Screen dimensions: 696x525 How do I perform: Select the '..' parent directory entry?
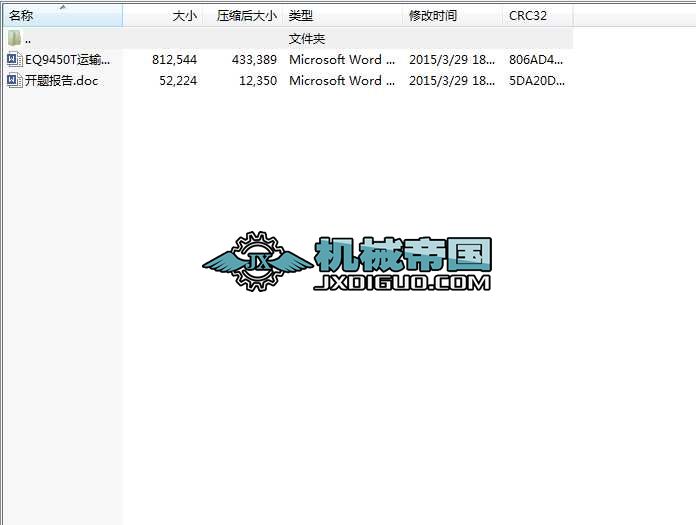28,40
